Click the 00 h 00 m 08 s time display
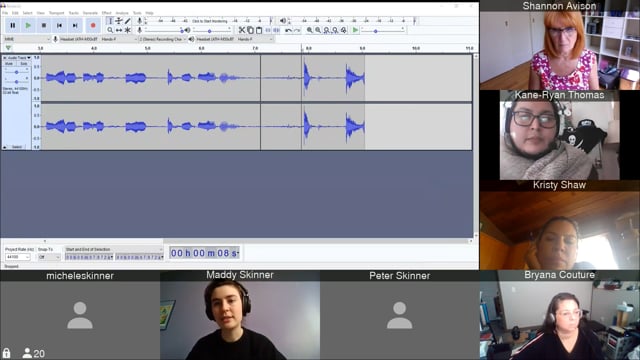Viewport: 640px width, 360px height. pyautogui.click(x=204, y=253)
